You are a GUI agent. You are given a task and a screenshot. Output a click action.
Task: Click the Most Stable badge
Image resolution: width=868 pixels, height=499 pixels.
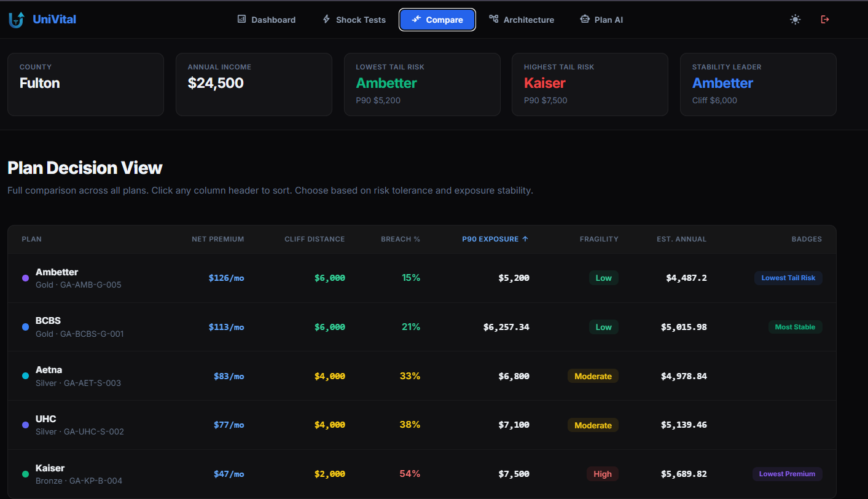coord(795,327)
